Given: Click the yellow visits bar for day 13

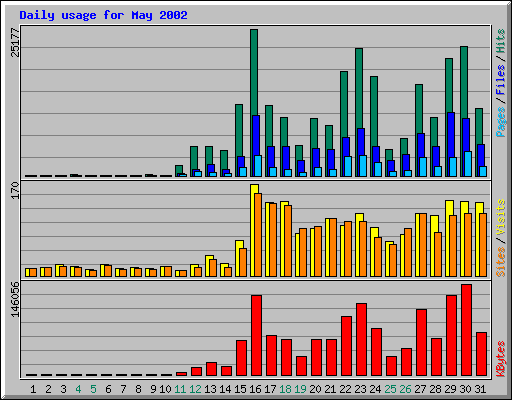Looking at the screenshot, I should pyautogui.click(x=208, y=266).
